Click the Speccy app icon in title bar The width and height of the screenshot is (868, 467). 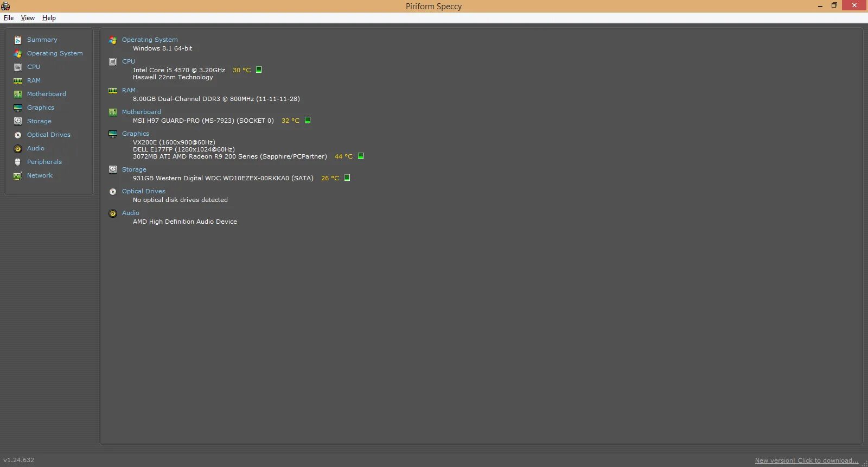tap(5, 6)
